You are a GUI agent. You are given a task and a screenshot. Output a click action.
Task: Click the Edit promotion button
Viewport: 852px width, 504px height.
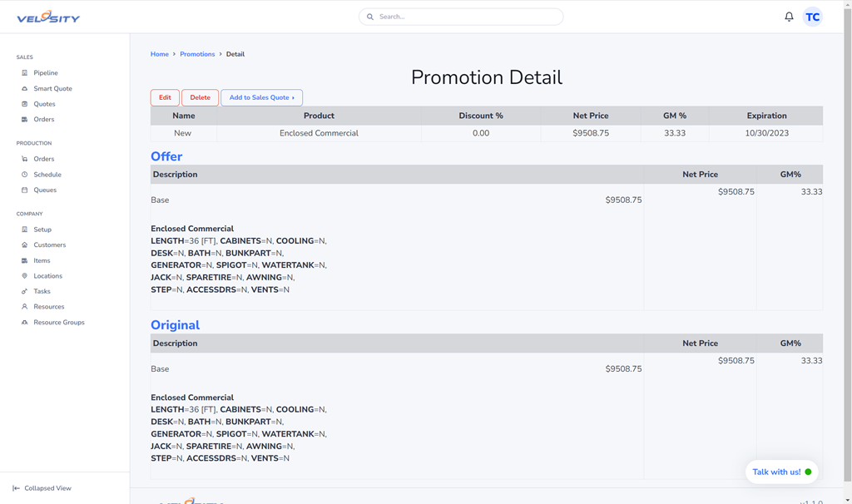(165, 98)
